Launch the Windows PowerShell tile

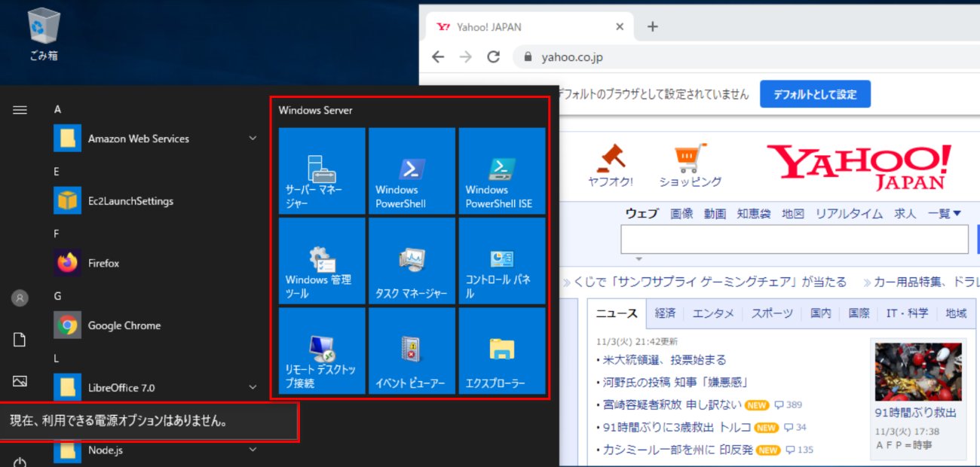412,171
